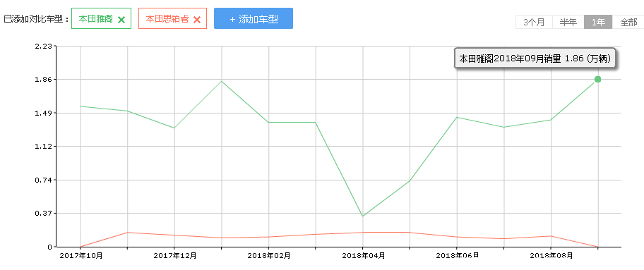The width and height of the screenshot is (644, 270).
Task: Click the 2018年08月 x-axis label
Action: coord(551,256)
